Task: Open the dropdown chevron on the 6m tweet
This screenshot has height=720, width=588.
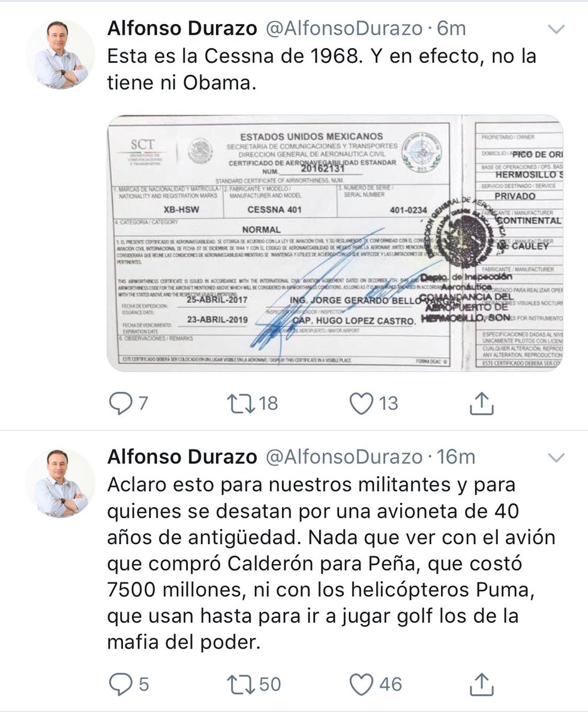Action: pyautogui.click(x=557, y=29)
